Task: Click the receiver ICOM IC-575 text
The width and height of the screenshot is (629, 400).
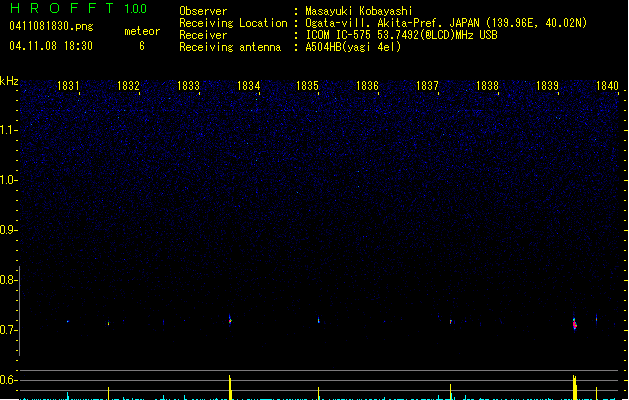Action: (401, 35)
